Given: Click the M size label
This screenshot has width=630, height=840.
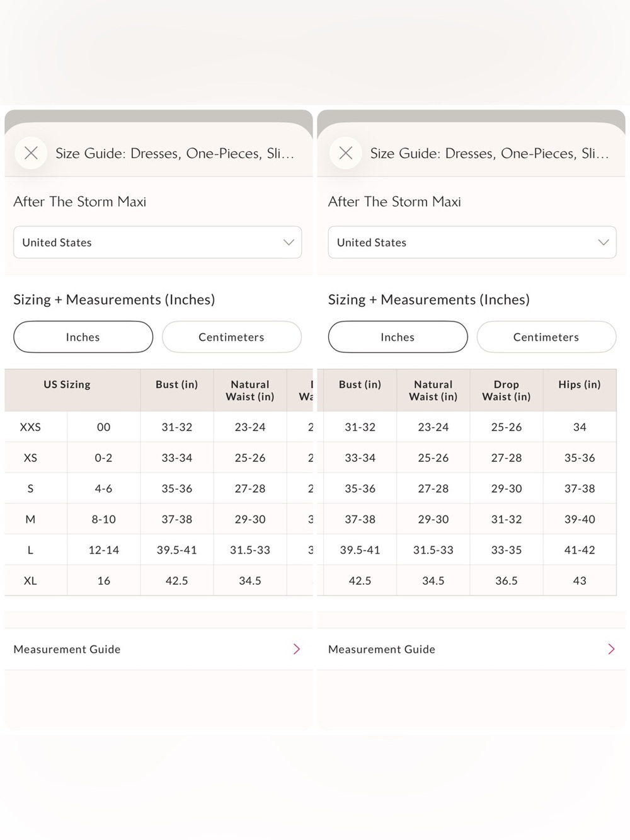Looking at the screenshot, I should (30, 519).
